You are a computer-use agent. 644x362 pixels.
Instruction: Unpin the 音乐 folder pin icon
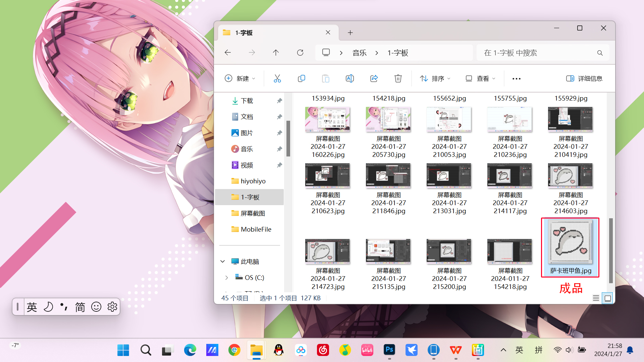click(x=279, y=149)
